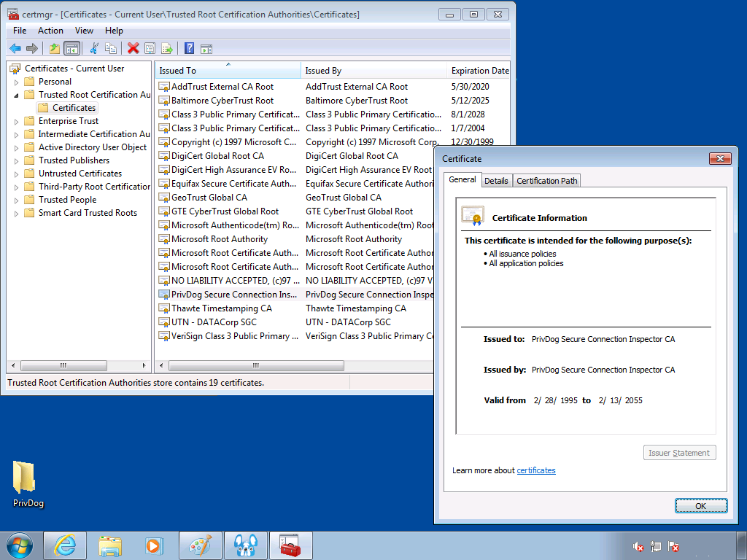The width and height of the screenshot is (747, 560).
Task: Open Properties toolbar icon
Action: (150, 48)
